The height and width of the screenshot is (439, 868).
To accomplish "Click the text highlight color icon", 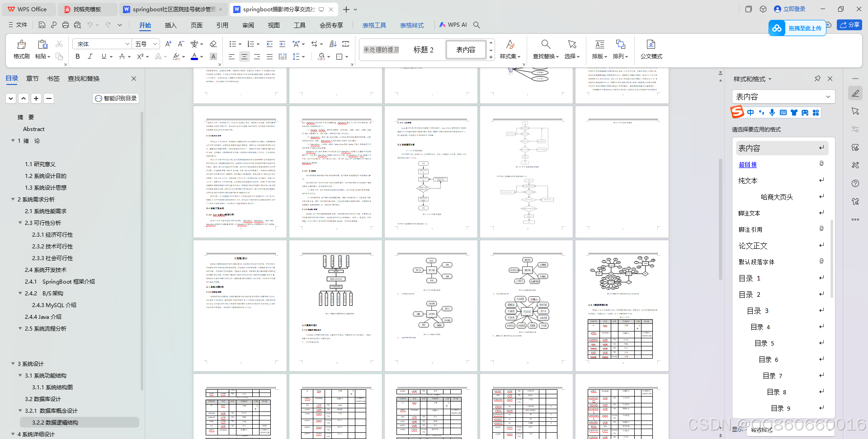I will pyautogui.click(x=176, y=56).
